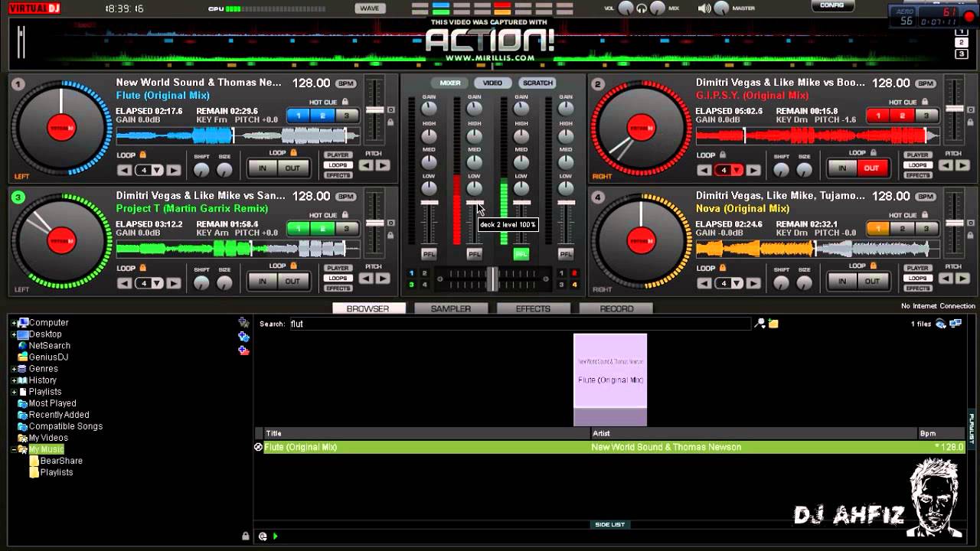The height and width of the screenshot is (551, 980).
Task: Trigger hot cue 2 on deck 2
Action: click(x=902, y=116)
